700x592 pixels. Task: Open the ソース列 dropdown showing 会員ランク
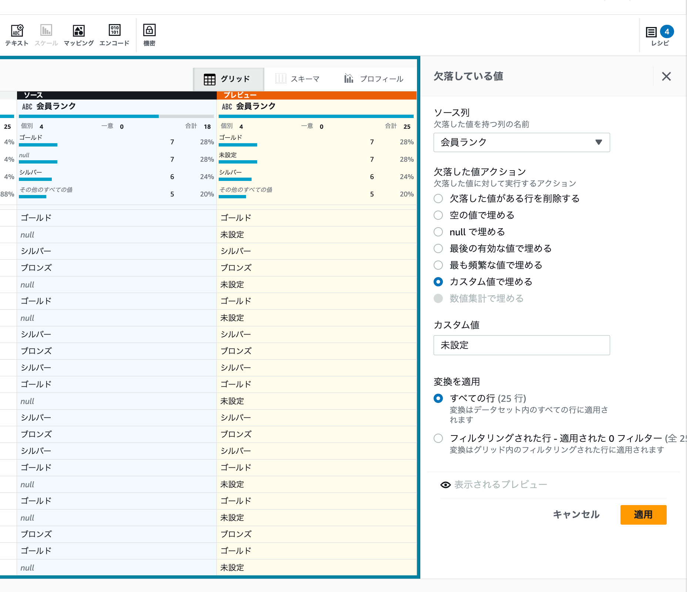[x=522, y=142]
